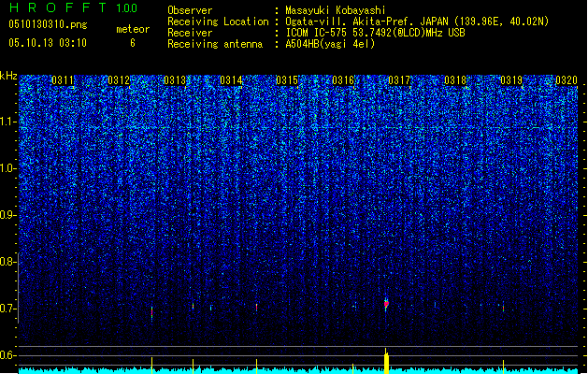Click the 0315 time marker

tap(287, 80)
